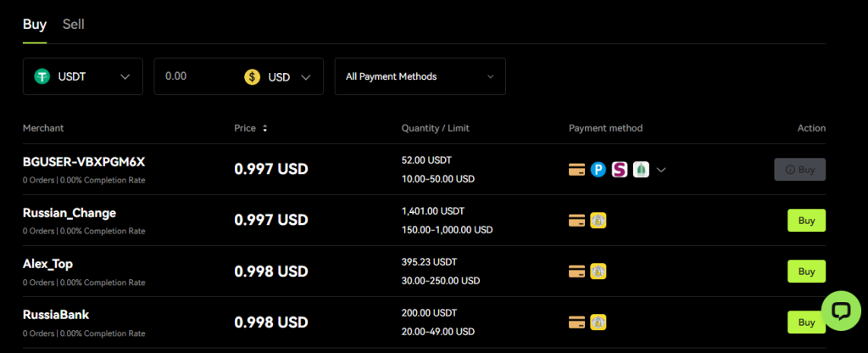Click Buy for the Alex_Top offer
The width and height of the screenshot is (868, 353).
[x=806, y=272]
